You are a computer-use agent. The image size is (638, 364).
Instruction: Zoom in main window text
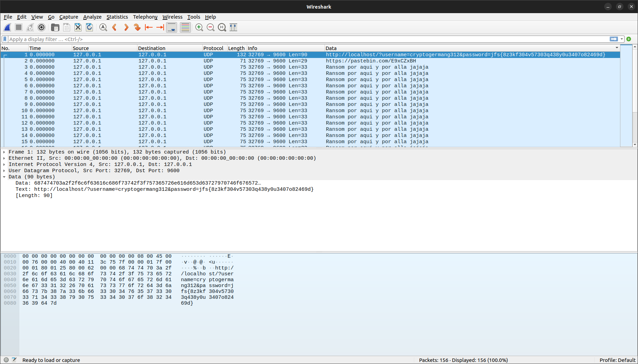point(199,27)
